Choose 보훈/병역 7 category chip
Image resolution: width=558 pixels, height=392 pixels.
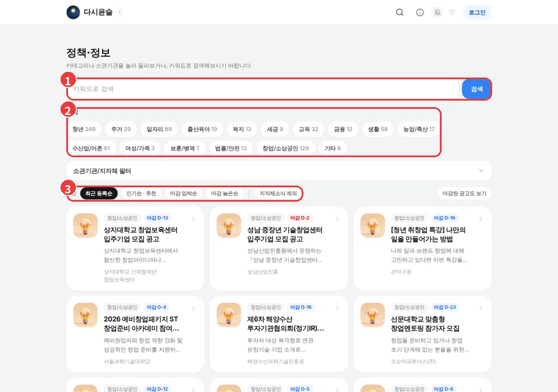pyautogui.click(x=185, y=149)
